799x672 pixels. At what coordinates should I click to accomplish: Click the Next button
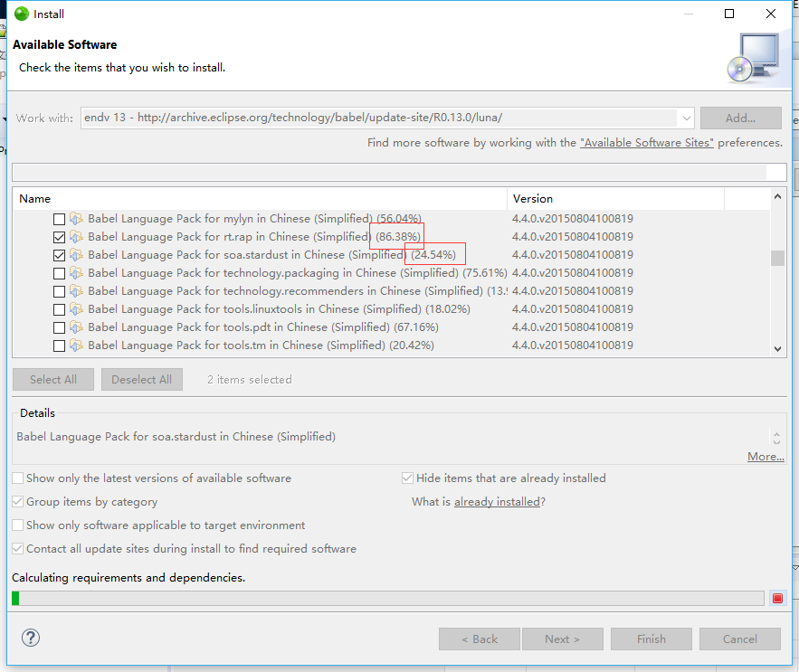point(563,639)
